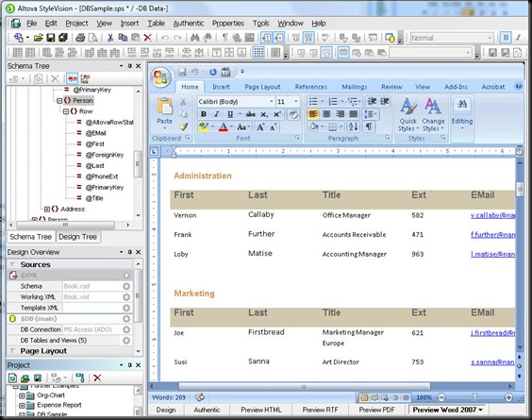Open the Calibri (Body) font dropdown
Screen dimensions: 532x420
pos(272,102)
